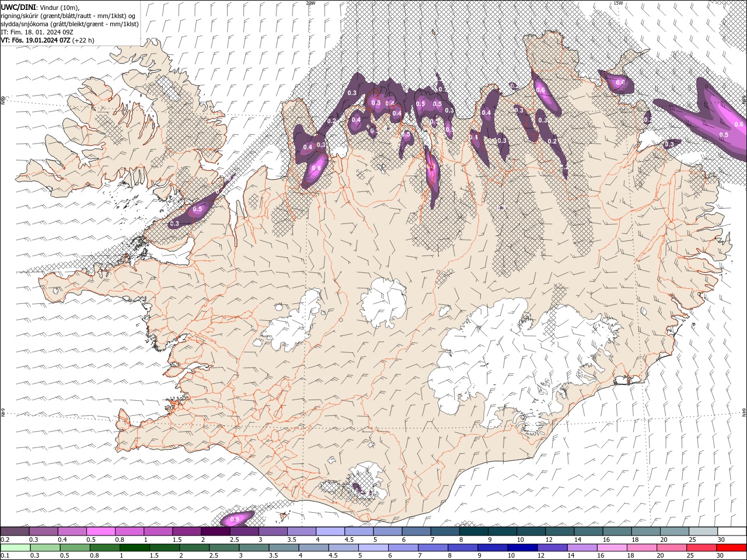Click the snow scale swatch between 8 and 9
The width and height of the screenshot is (747, 560).
pos(474,531)
